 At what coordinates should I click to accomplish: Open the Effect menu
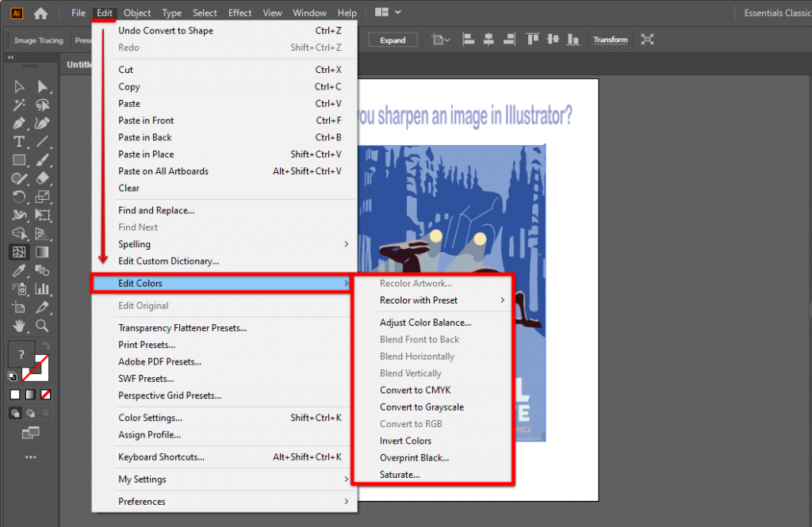coord(239,13)
